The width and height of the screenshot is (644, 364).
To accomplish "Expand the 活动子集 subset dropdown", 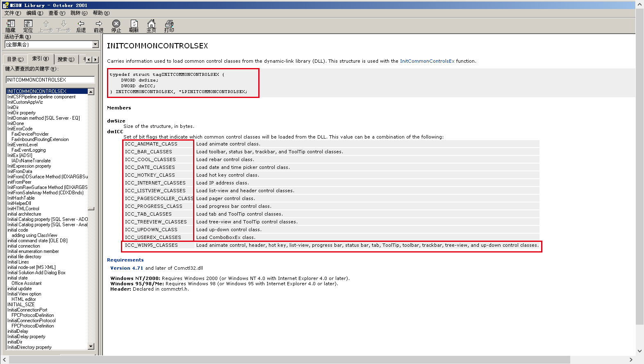I will pos(96,44).
